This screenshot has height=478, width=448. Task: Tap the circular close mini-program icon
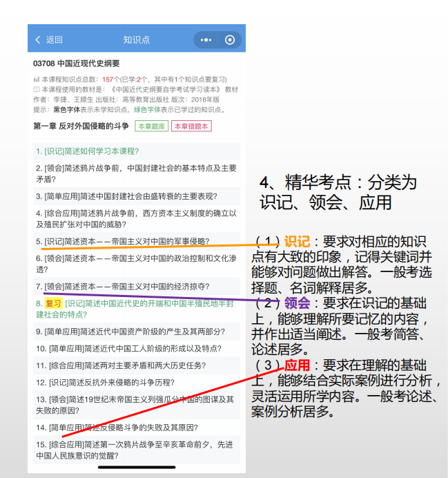coord(230,40)
